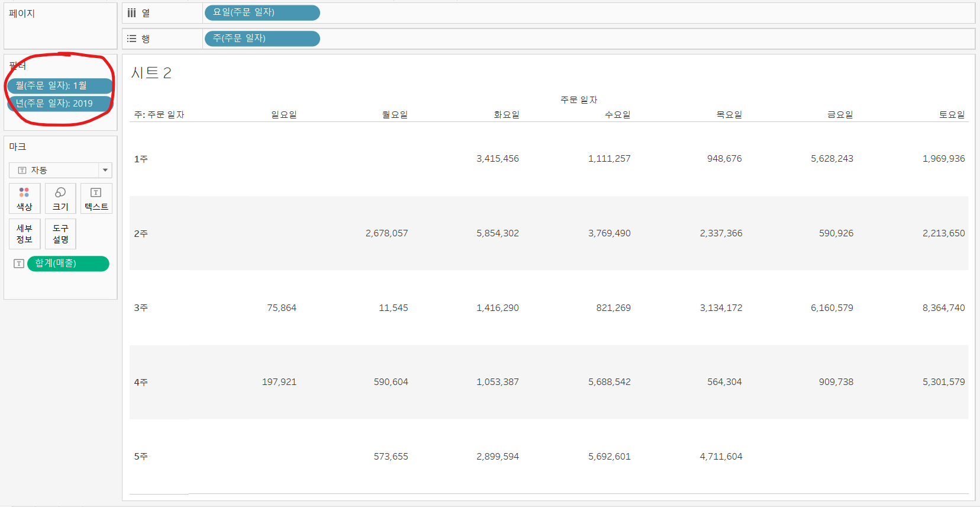Select the 합계(매출) pill on Marks
This screenshot has width=980, height=507.
pyautogui.click(x=68, y=264)
